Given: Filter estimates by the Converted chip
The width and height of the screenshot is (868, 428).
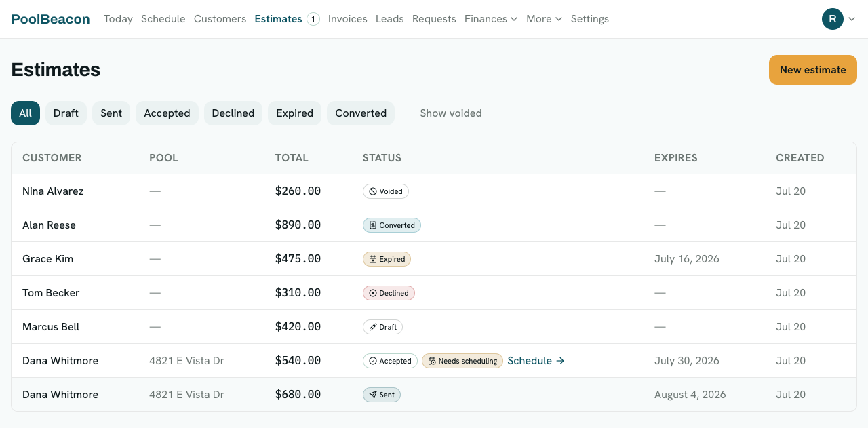Looking at the screenshot, I should point(361,113).
